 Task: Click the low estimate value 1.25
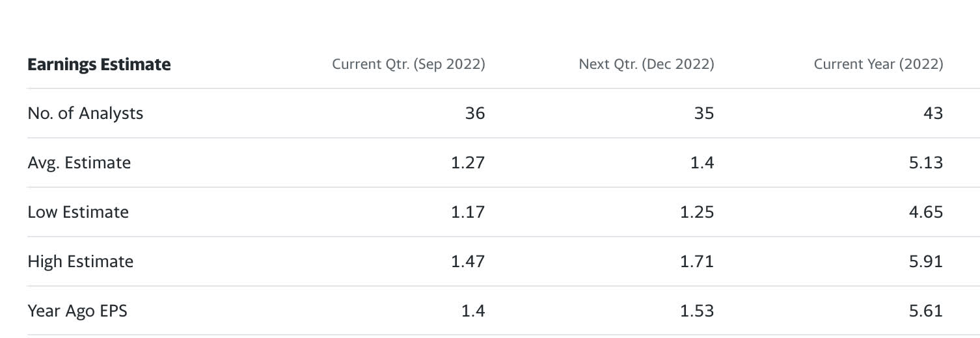click(696, 212)
